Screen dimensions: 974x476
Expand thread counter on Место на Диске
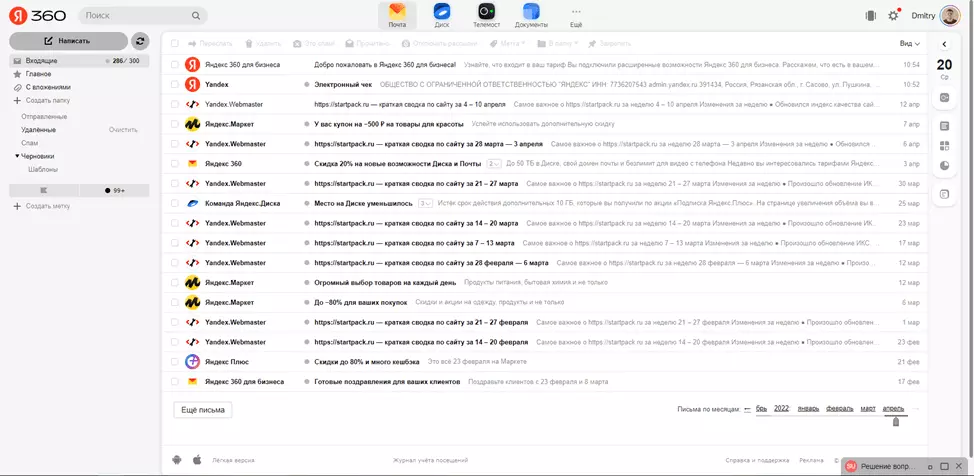click(425, 203)
